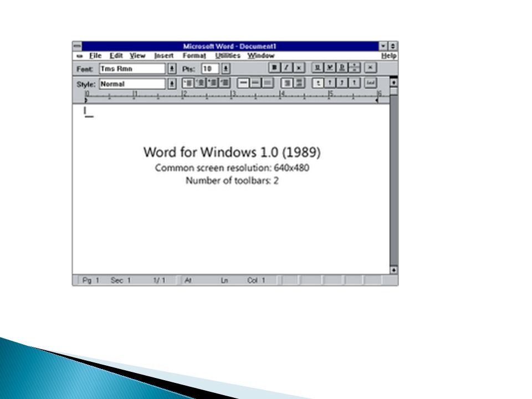Click the 'Pts:' label
This screenshot has height=399, width=532.
click(x=188, y=69)
